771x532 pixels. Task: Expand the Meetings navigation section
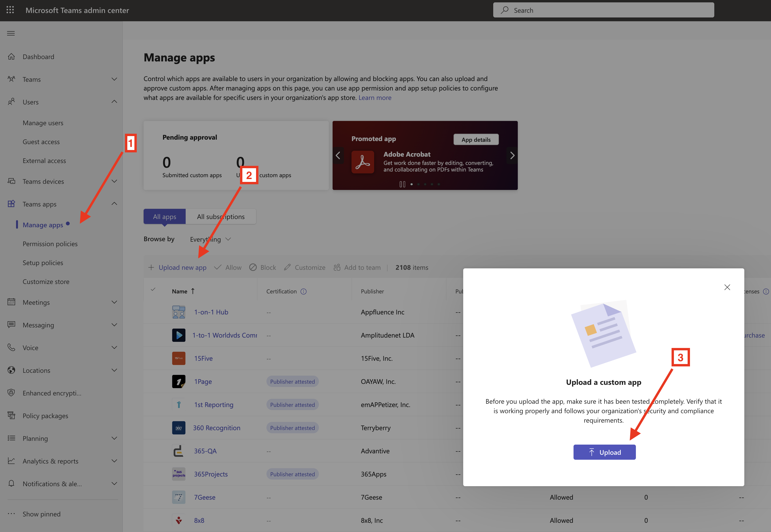tap(114, 302)
